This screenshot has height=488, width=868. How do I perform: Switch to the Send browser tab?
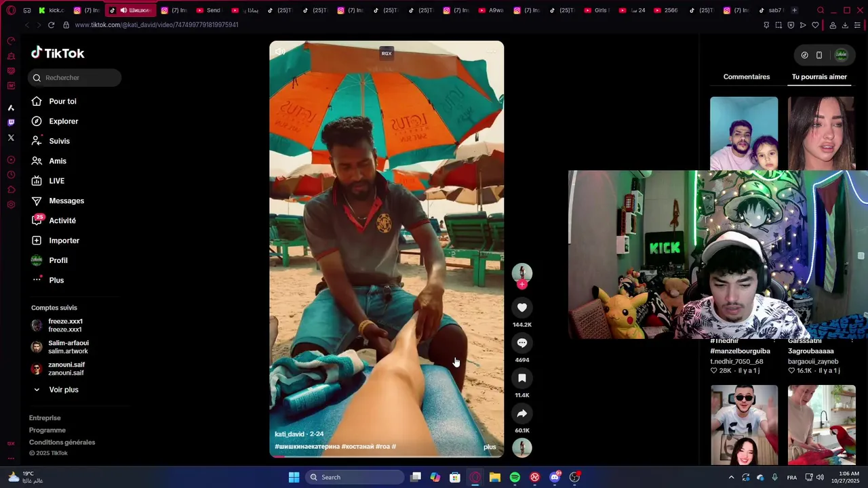(x=208, y=10)
